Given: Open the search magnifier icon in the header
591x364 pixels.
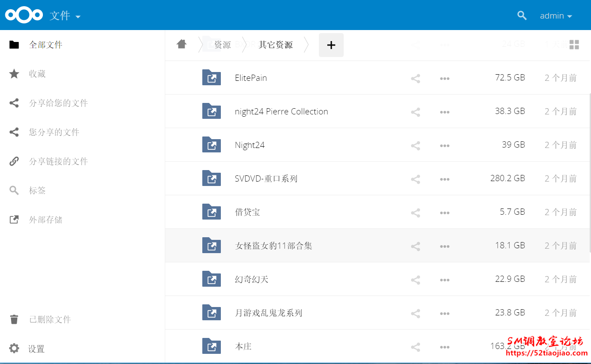Looking at the screenshot, I should click(x=522, y=15).
